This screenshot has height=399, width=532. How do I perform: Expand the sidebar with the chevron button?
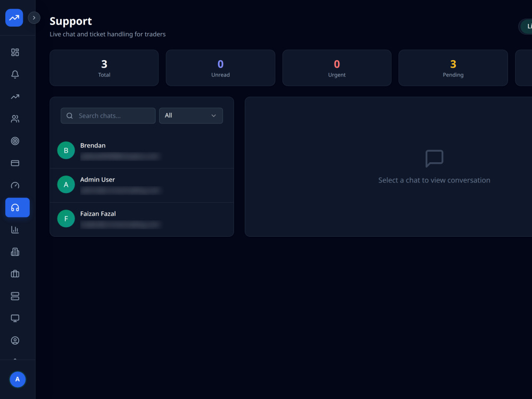[x=34, y=18]
